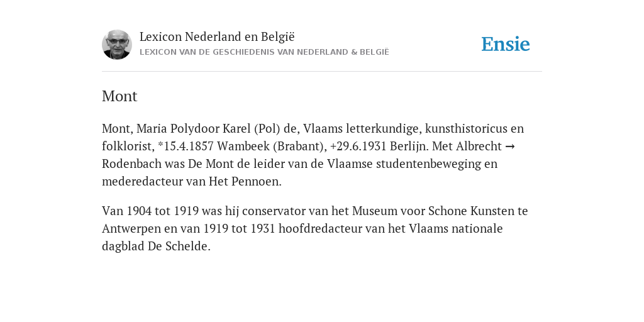
Task: Click the word folklorist
Action: (128, 146)
